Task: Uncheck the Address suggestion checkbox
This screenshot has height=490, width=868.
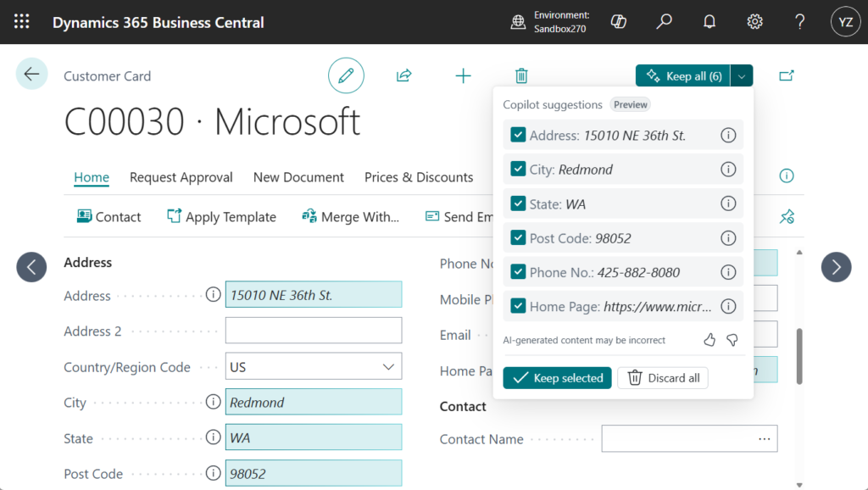Action: pos(518,135)
